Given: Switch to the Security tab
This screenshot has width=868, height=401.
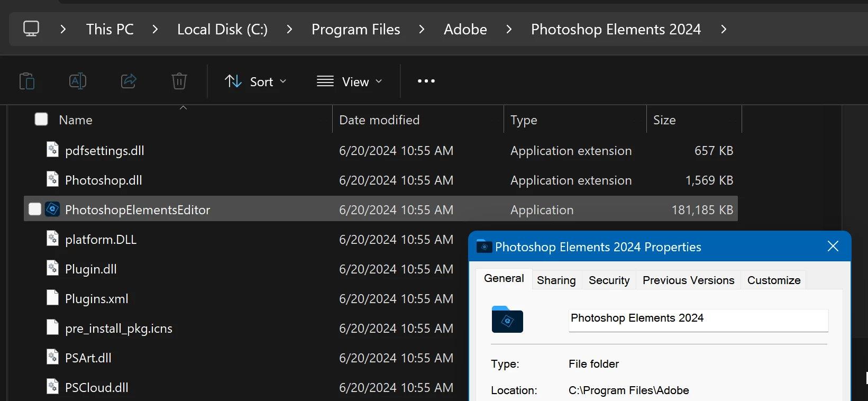Looking at the screenshot, I should click(x=609, y=280).
